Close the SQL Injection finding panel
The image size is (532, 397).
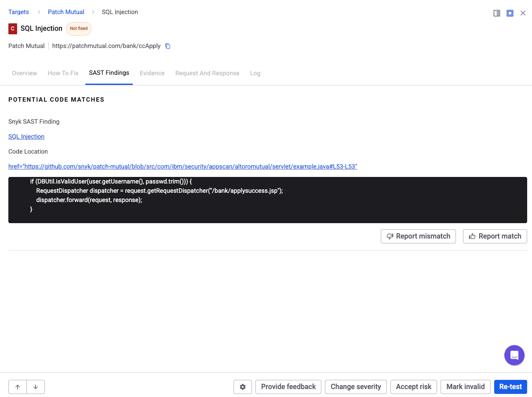523,13
